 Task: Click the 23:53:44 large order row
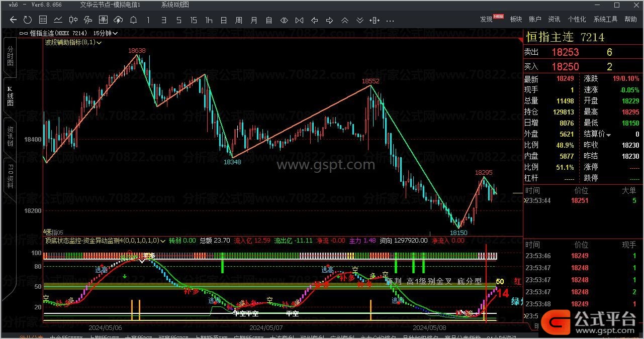click(583, 201)
